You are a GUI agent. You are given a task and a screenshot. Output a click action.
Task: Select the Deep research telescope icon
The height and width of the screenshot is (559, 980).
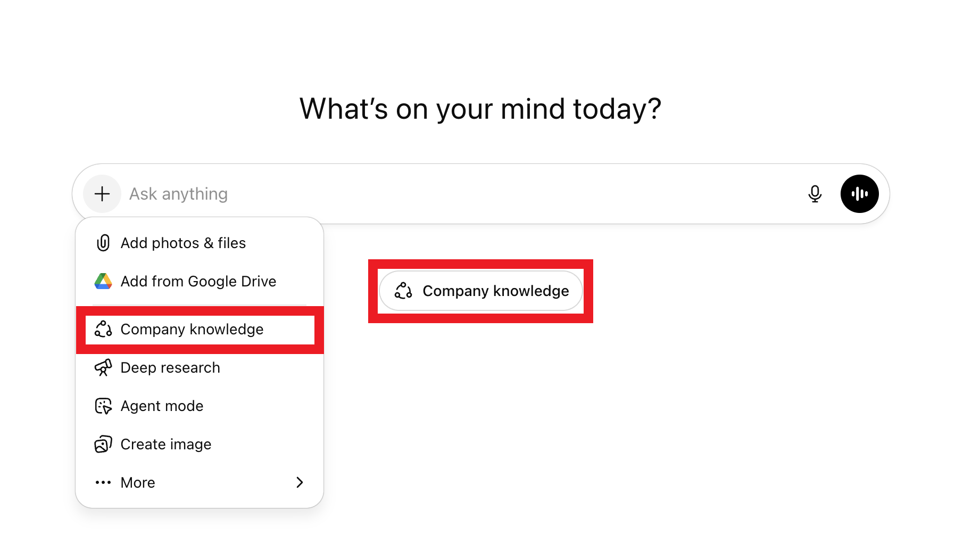pyautogui.click(x=103, y=367)
